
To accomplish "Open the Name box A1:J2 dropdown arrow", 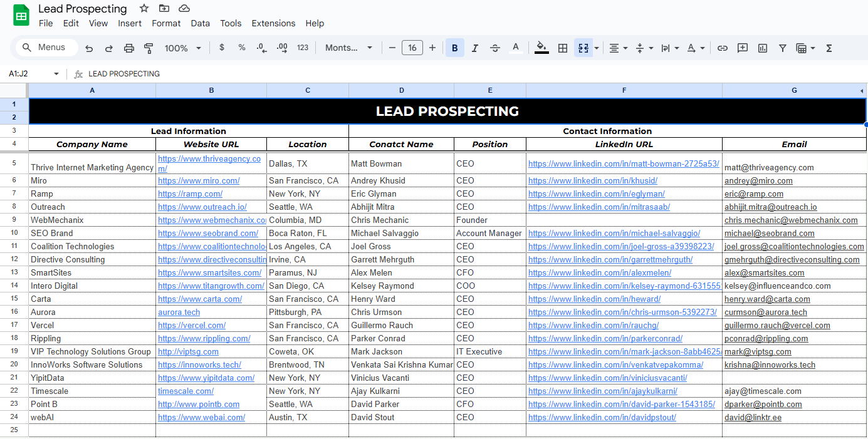I will coord(56,74).
